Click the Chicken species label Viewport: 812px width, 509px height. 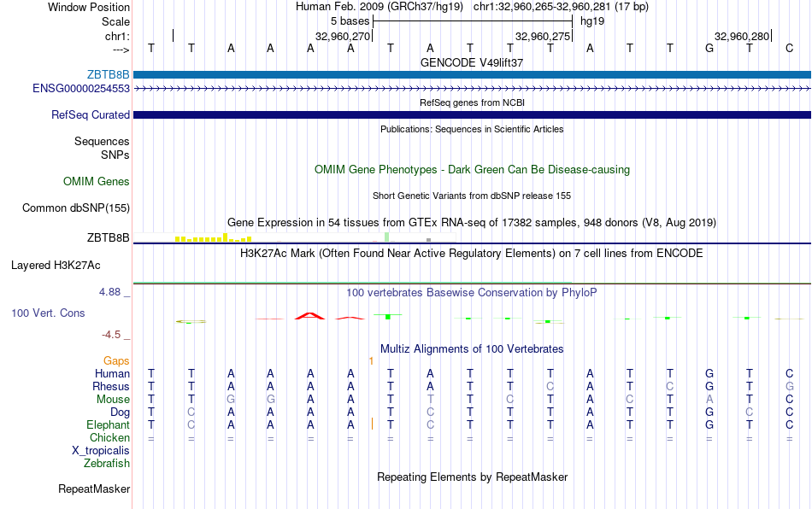pos(109,437)
